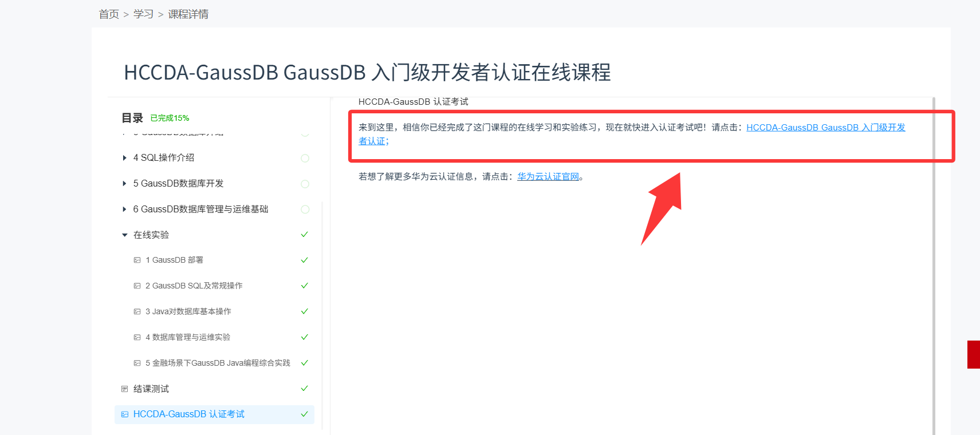
Task: Go to 首页 in the breadcrumb
Action: coord(109,14)
